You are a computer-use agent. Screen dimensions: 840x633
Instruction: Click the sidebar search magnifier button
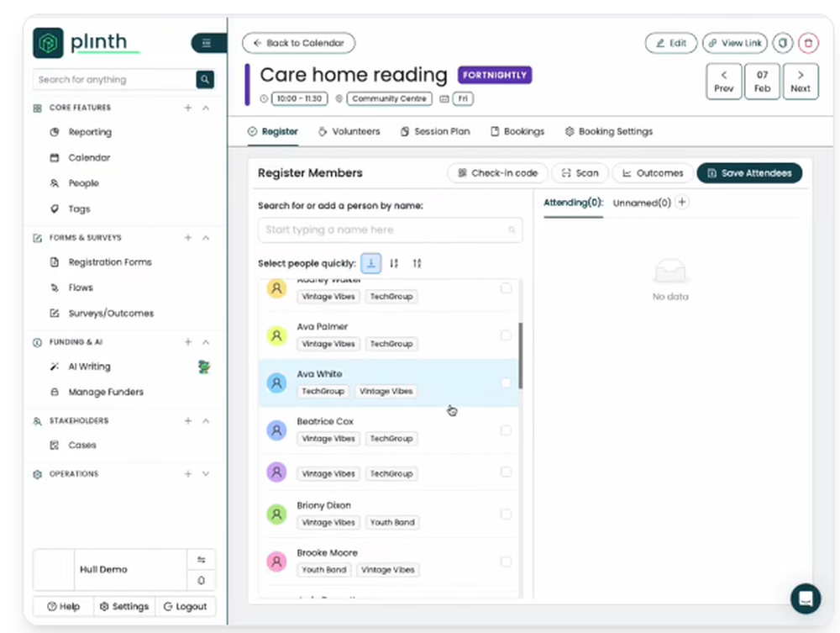coord(205,79)
